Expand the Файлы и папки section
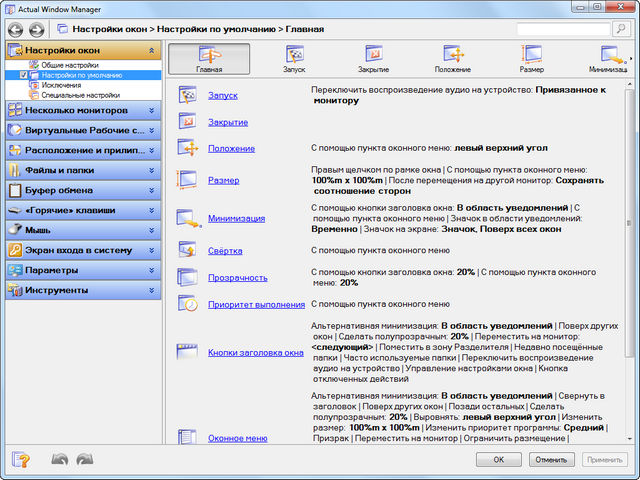Viewport: 640px width, 480px height. [82, 170]
